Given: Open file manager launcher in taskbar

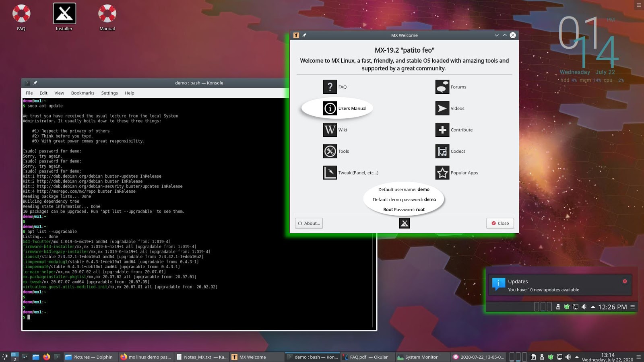Looking at the screenshot, I should coord(36,357).
